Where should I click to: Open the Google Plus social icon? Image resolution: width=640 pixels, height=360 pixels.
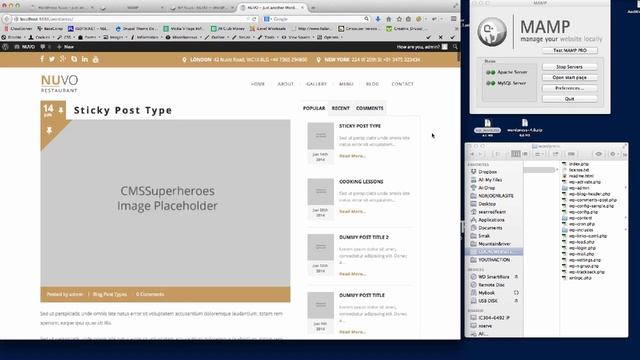62,59
